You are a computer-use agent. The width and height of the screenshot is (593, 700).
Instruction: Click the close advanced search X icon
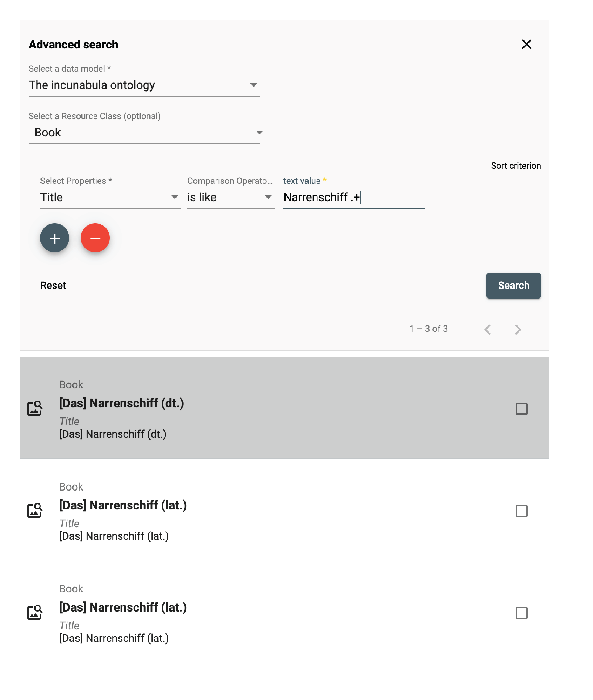(x=526, y=44)
